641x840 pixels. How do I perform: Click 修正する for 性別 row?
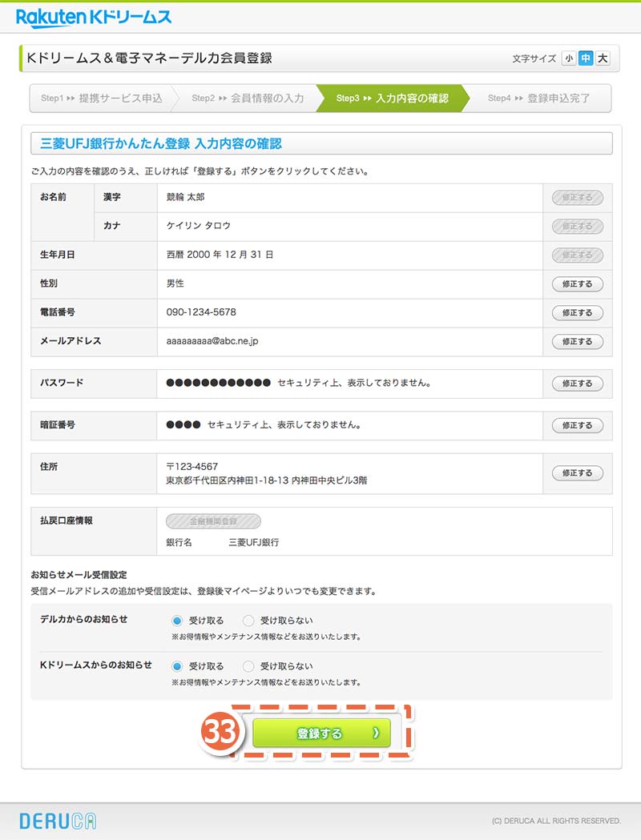(578, 284)
